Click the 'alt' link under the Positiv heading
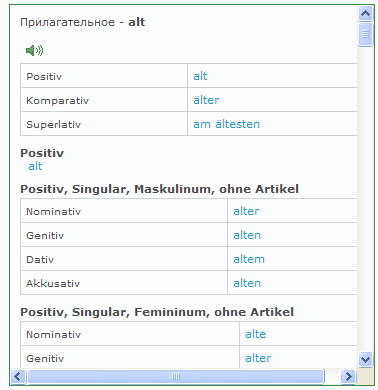 (35, 166)
